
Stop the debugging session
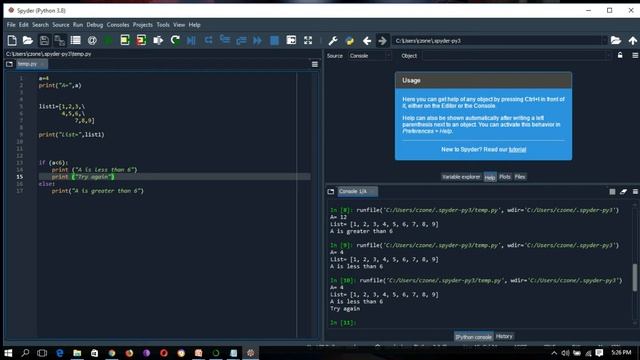(x=274, y=40)
